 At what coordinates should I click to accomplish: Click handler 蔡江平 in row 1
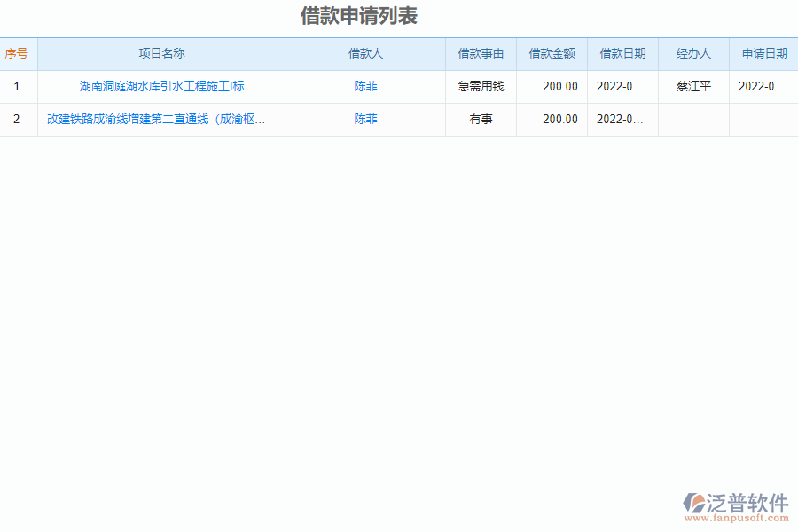692,86
